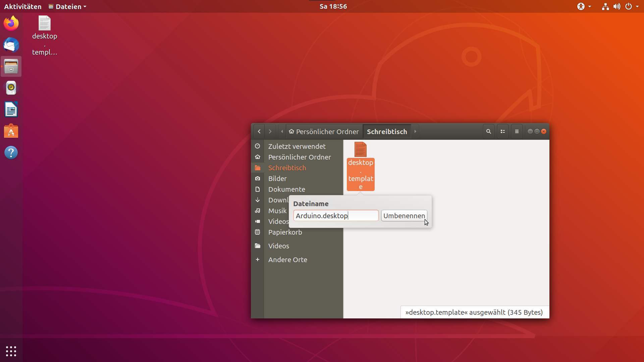
Task: Open Papierkorb in the sidebar
Action: (297, 232)
